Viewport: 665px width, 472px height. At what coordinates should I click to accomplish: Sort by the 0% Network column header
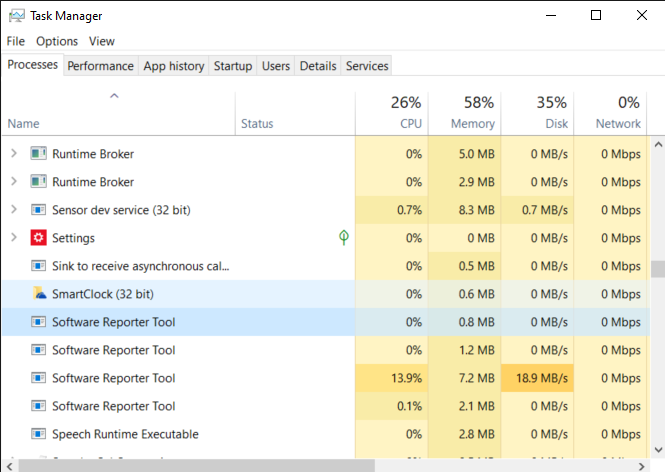pyautogui.click(x=611, y=113)
